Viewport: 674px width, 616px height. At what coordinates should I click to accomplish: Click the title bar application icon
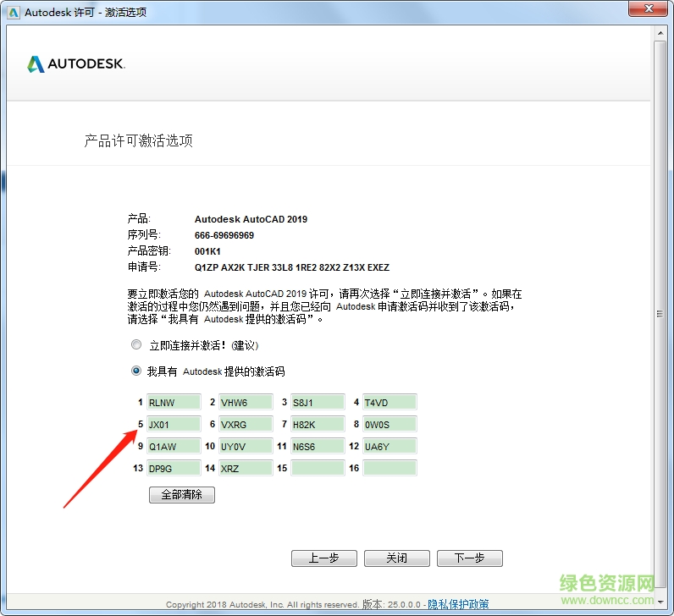13,13
